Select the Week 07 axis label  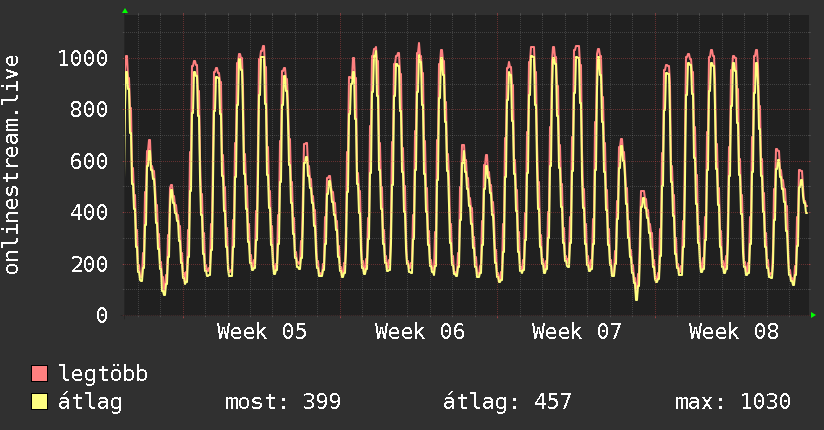pyautogui.click(x=577, y=332)
